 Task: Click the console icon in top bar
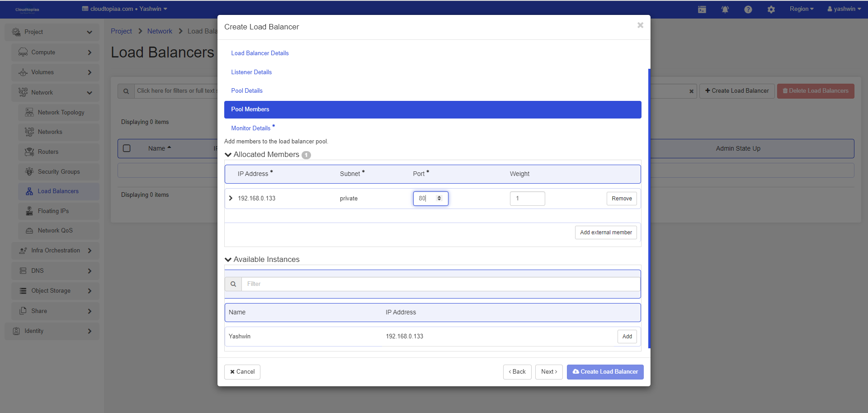click(x=702, y=9)
